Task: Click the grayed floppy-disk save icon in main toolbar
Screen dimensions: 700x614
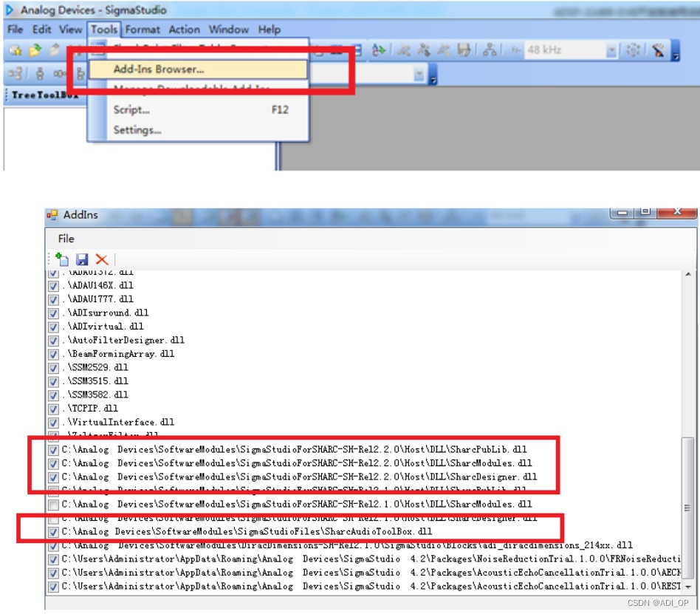Action: 464,50
